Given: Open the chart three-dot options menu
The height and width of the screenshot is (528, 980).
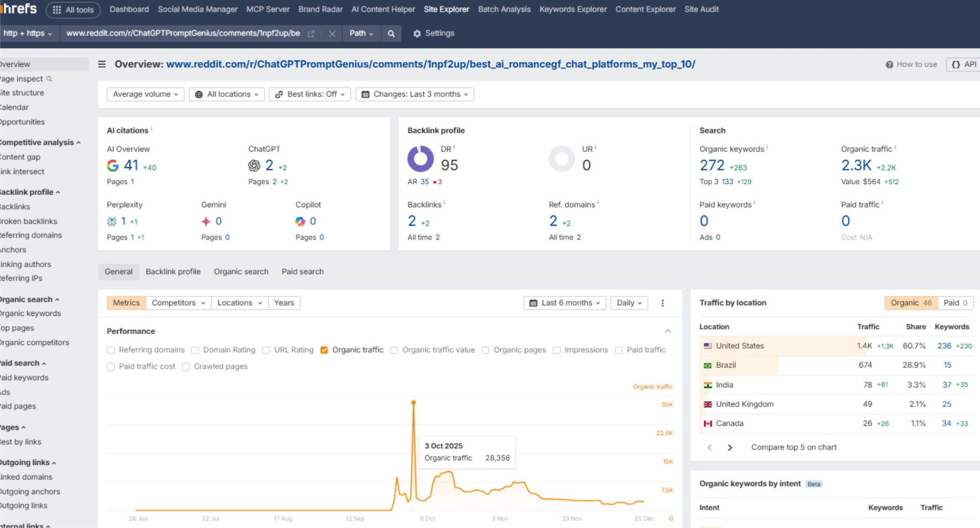Looking at the screenshot, I should point(663,303).
